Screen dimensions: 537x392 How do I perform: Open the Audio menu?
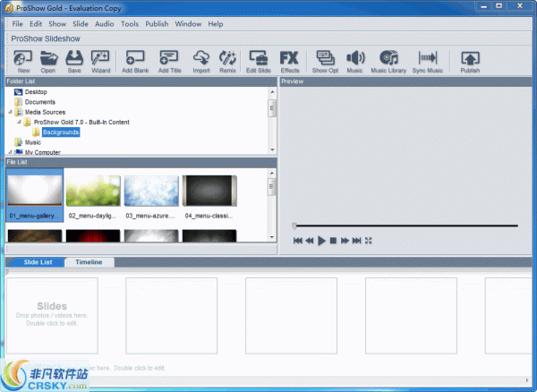tap(105, 24)
